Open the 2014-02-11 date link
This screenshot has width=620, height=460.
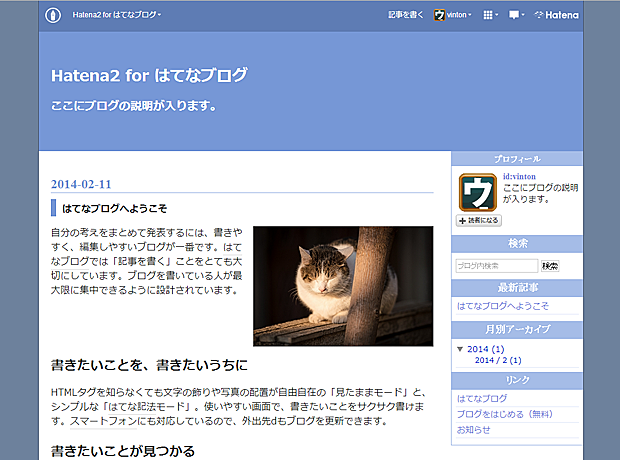tap(81, 184)
